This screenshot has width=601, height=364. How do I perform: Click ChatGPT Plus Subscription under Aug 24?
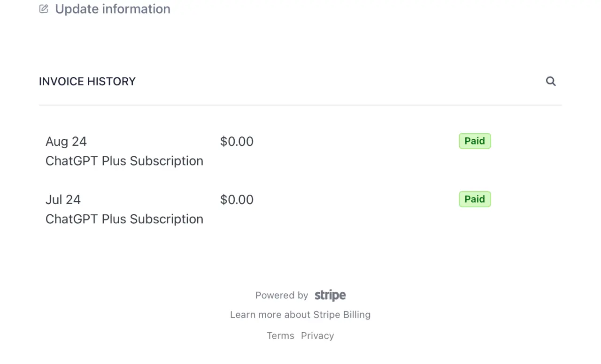coord(124,161)
